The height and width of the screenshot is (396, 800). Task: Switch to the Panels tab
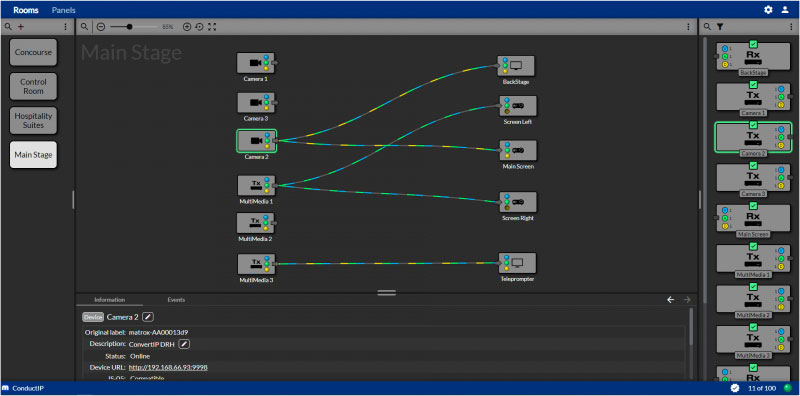pos(64,10)
